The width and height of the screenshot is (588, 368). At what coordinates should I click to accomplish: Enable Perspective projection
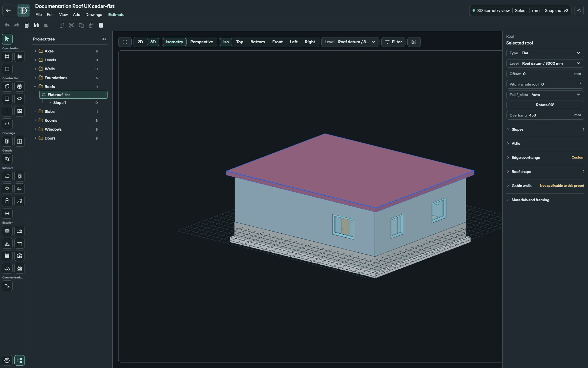coord(202,42)
